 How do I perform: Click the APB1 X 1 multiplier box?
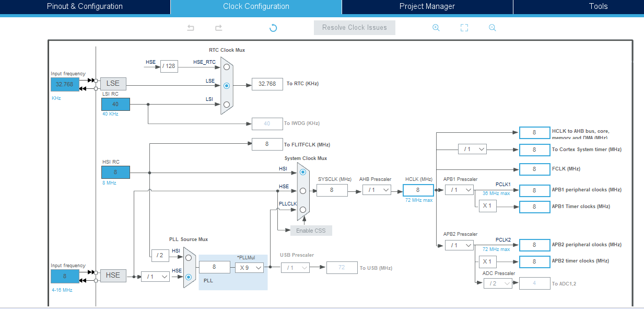tap(487, 206)
